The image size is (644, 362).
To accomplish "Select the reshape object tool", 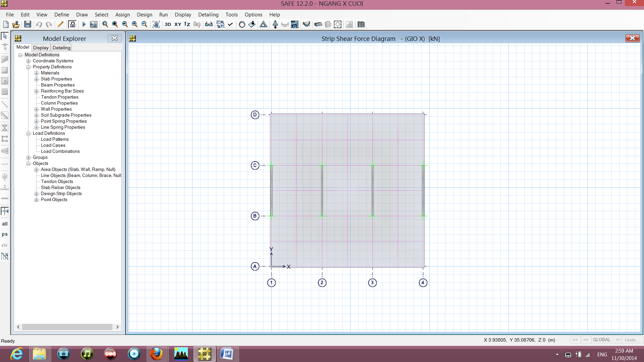I will 5,47.
